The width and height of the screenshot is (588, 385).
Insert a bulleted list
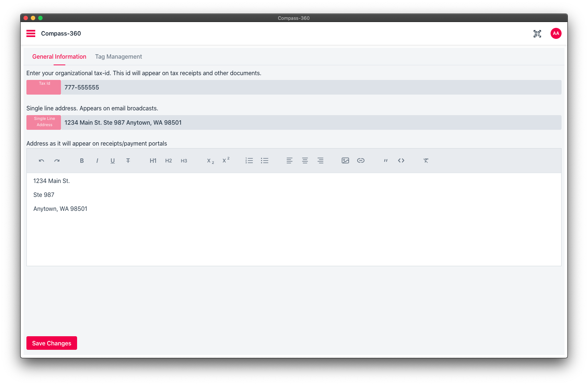click(265, 161)
